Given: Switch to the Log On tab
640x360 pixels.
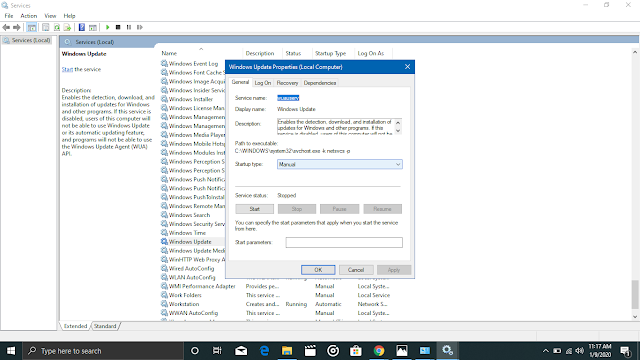Looking at the screenshot, I should (x=263, y=83).
